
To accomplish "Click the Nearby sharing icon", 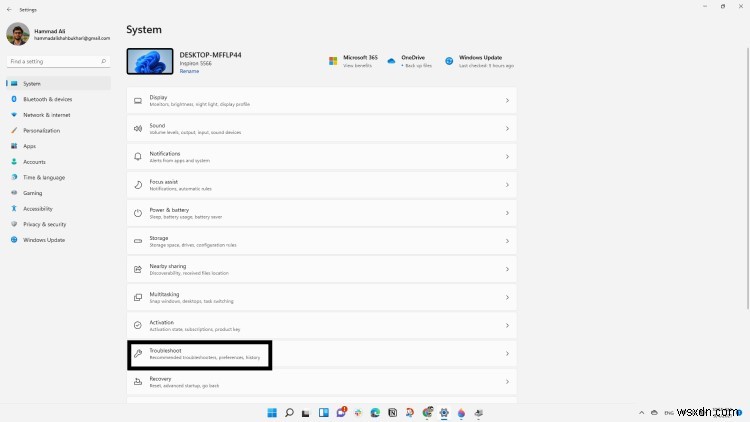I will point(138,269).
